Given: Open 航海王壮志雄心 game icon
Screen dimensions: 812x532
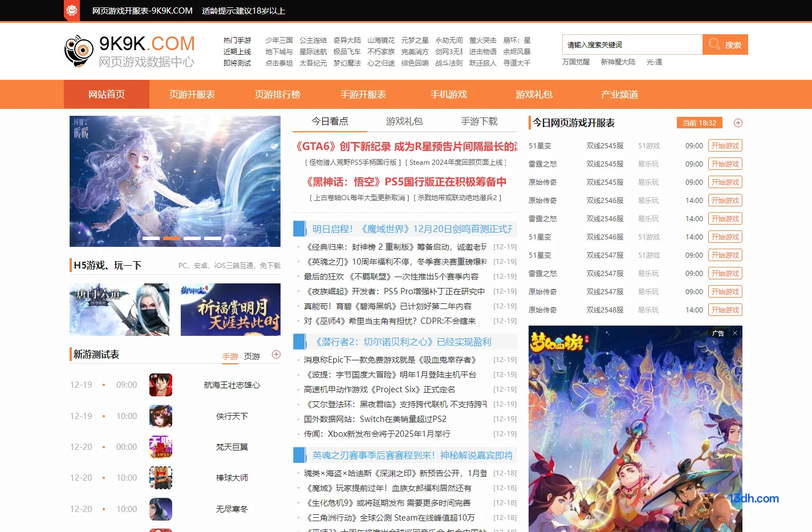Looking at the screenshot, I should (161, 385).
